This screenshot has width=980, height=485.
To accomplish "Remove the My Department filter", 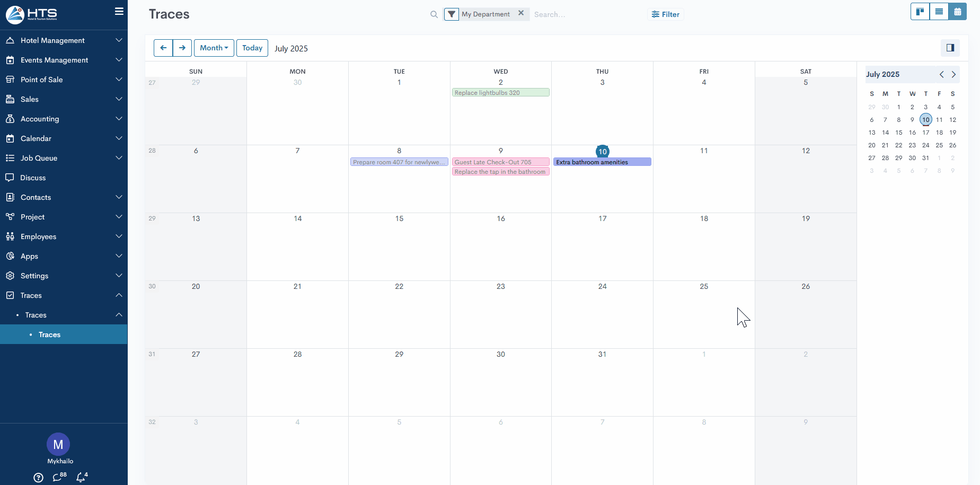I will tap(521, 13).
